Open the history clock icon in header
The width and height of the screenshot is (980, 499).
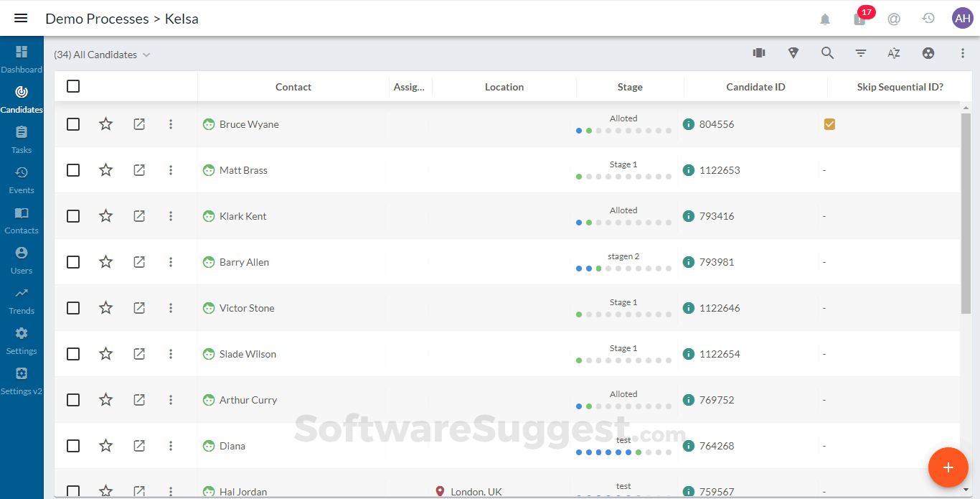[x=928, y=19]
